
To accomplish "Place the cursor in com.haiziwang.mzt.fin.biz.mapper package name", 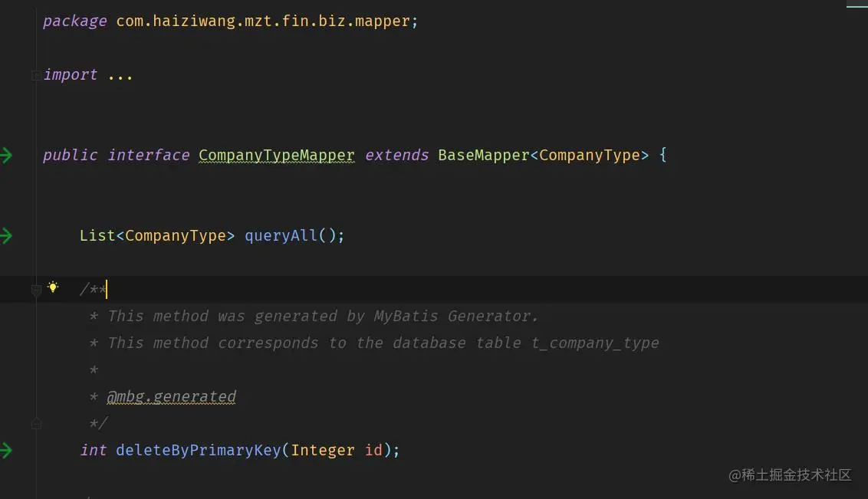I will point(263,21).
